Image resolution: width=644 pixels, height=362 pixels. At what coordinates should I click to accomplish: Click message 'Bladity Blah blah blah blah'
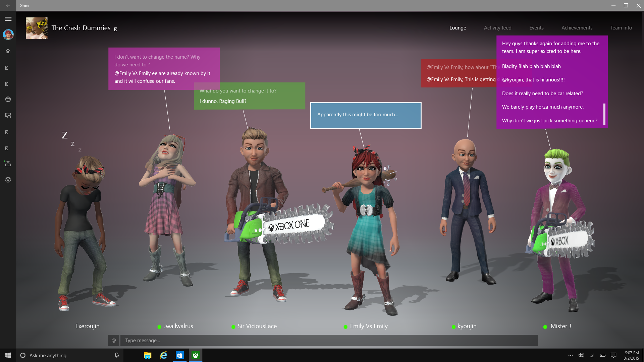[531, 66]
